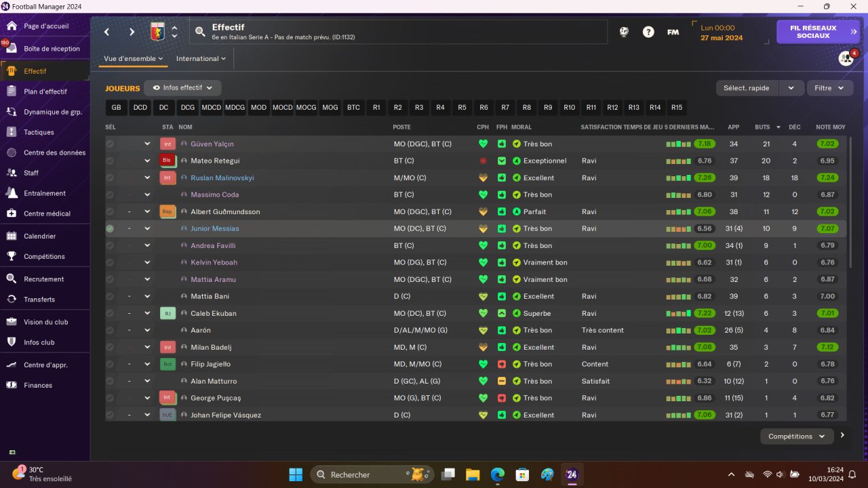
Task: Sort by the NOTE MOY column header
Action: tap(831, 127)
